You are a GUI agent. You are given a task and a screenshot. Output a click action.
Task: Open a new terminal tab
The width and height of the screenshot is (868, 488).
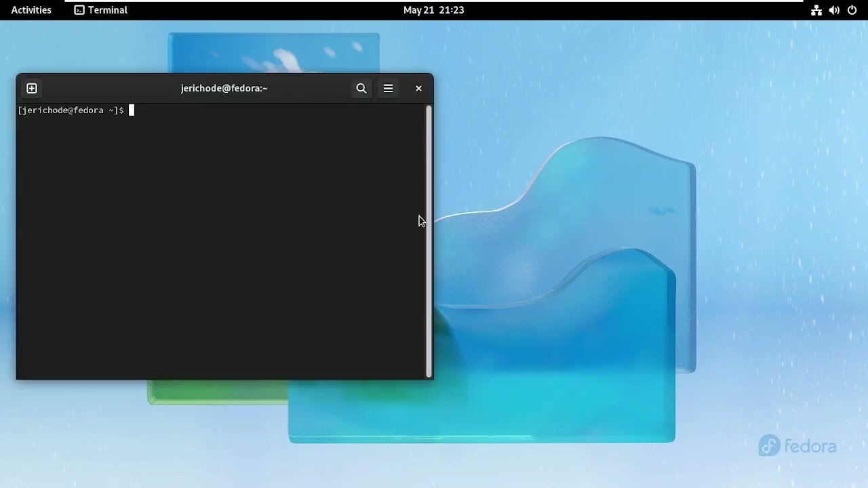coord(31,88)
